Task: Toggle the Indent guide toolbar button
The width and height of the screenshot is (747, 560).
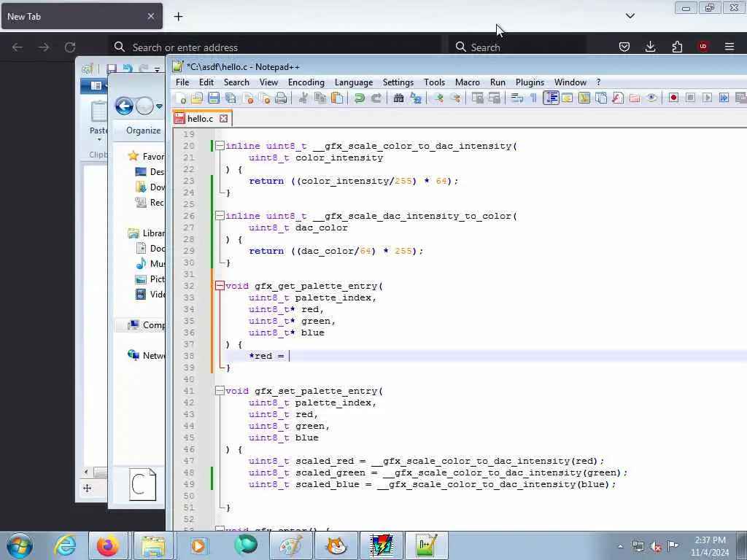Action: pyautogui.click(x=551, y=98)
